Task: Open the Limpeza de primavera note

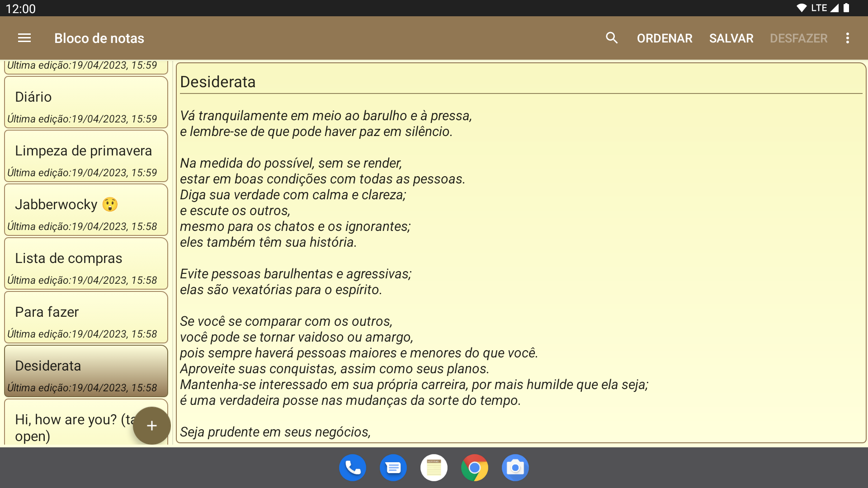Action: pyautogui.click(x=86, y=156)
